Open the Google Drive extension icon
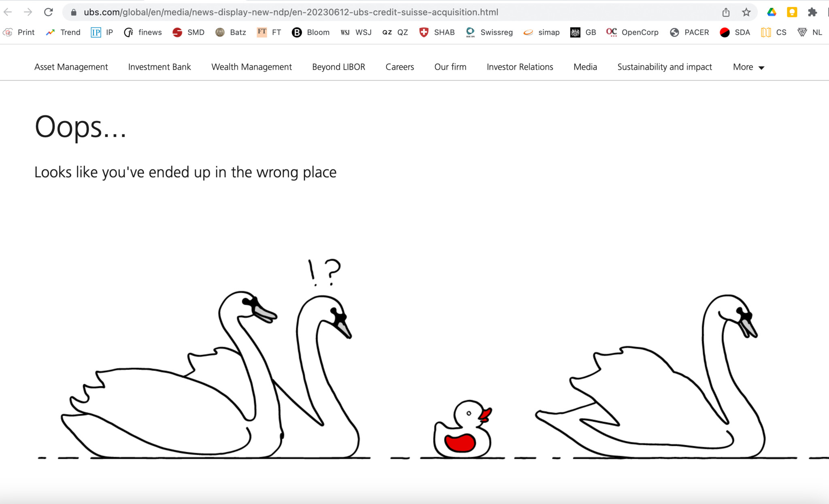Viewport: 829px width, 504px height. (x=772, y=12)
